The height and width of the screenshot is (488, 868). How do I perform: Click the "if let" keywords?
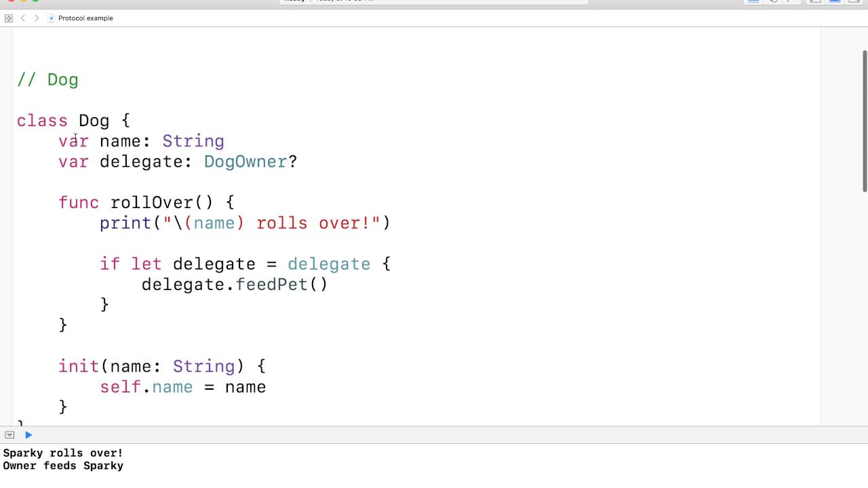(131, 264)
